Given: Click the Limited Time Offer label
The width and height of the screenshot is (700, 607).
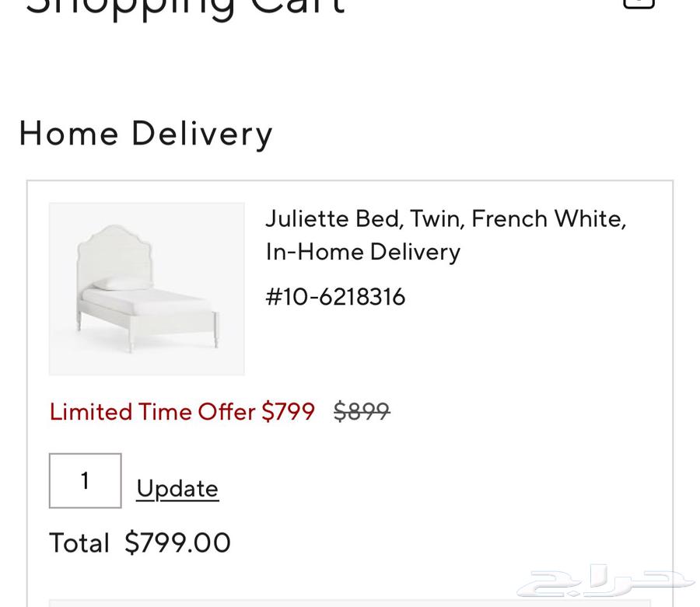Looking at the screenshot, I should (152, 411).
